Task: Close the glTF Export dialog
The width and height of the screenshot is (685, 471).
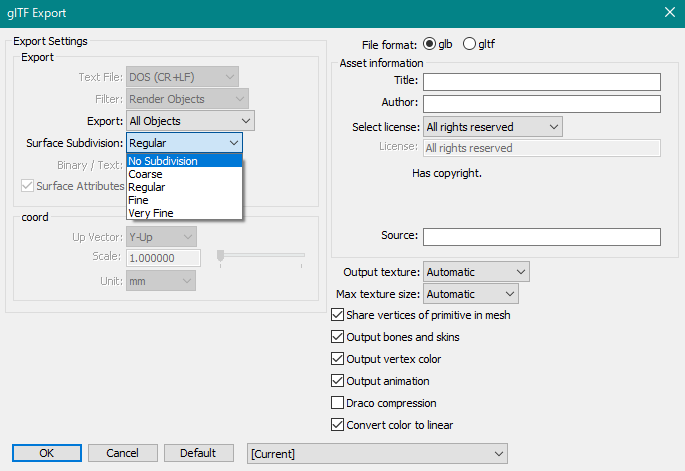Action: click(x=669, y=12)
